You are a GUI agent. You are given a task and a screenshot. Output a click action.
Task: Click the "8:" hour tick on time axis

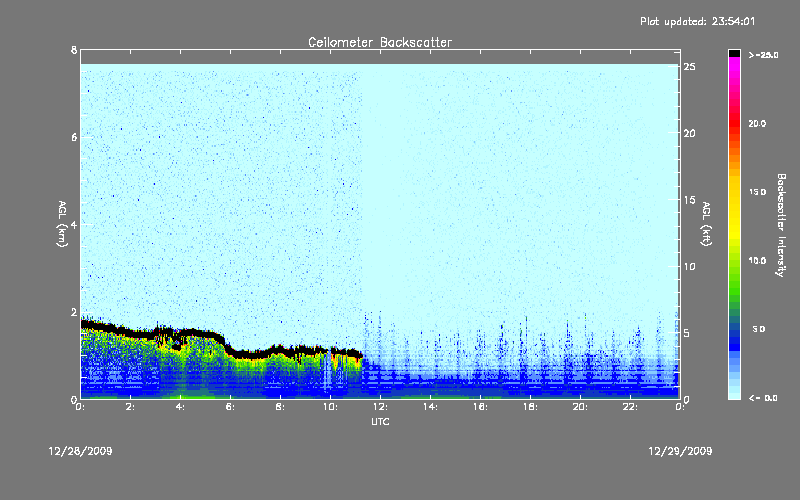pos(281,407)
